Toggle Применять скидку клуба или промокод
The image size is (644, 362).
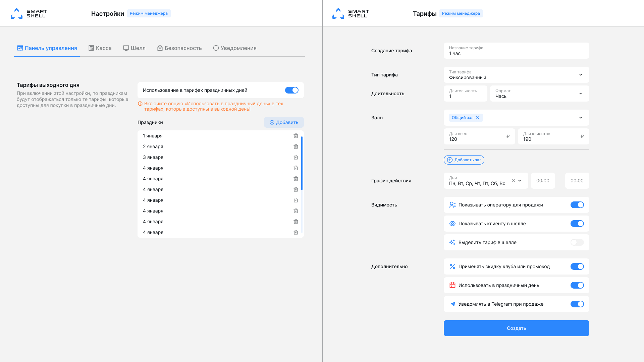[577, 266]
